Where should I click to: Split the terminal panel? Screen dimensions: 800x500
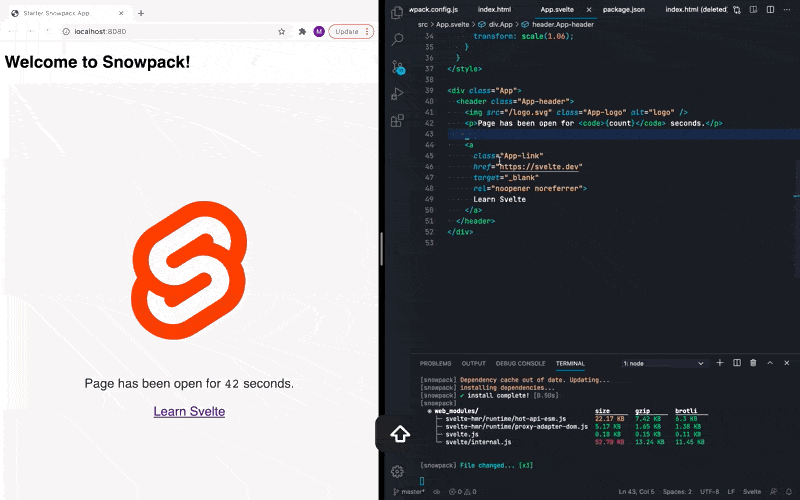[736, 363]
